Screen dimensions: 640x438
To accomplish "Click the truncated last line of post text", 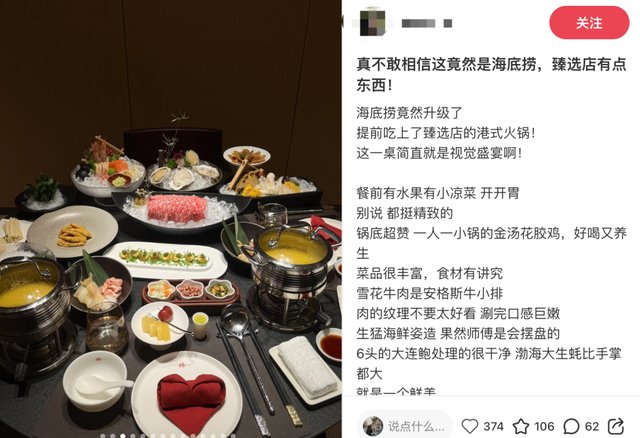I will pyautogui.click(x=396, y=391).
